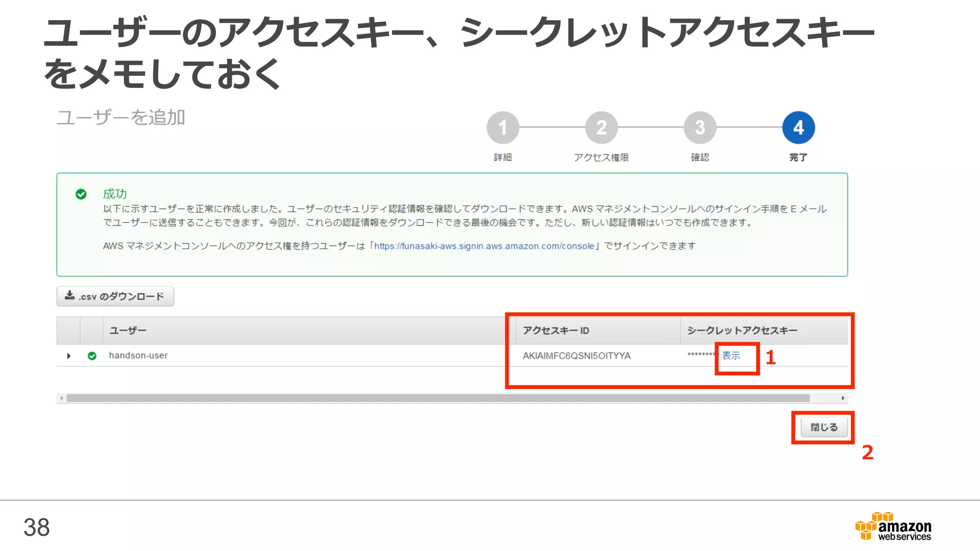Viewport: 980px width, 551px height.
Task: Go to step 1 詳細 circle
Action: point(503,128)
